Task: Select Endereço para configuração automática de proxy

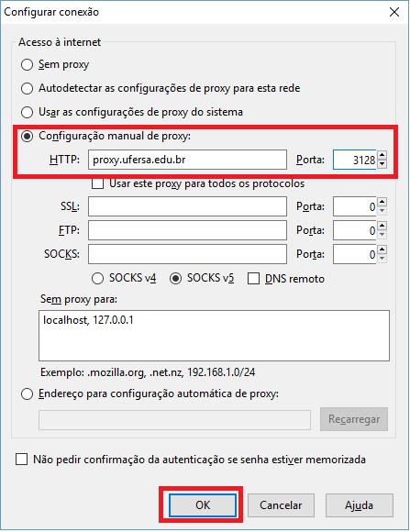Action: [28, 394]
